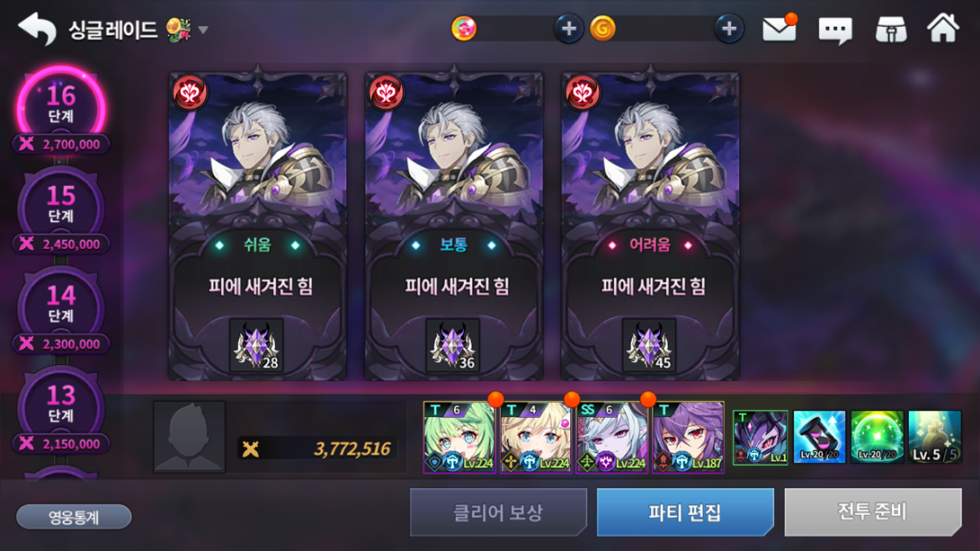Click the 클리어 보상 button
980x551 pixels.
[x=498, y=512]
